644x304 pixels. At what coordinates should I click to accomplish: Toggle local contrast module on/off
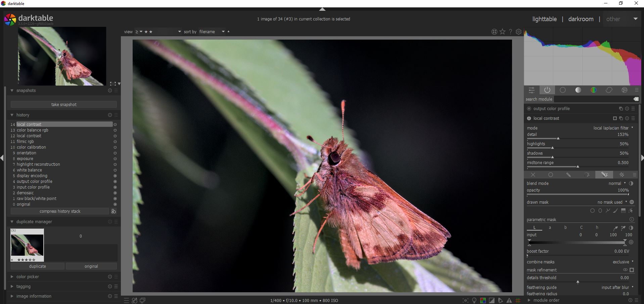[x=529, y=118]
